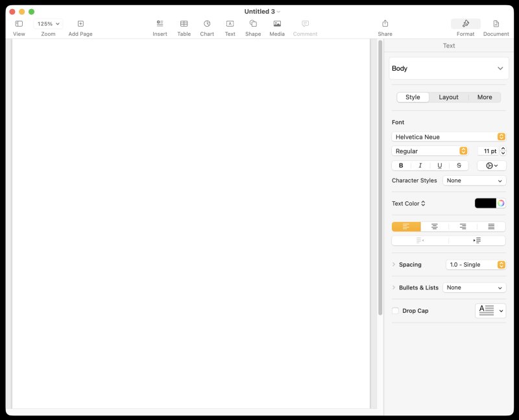Enable the Drop Cap checkbox
This screenshot has height=420, width=519.
tap(396, 310)
